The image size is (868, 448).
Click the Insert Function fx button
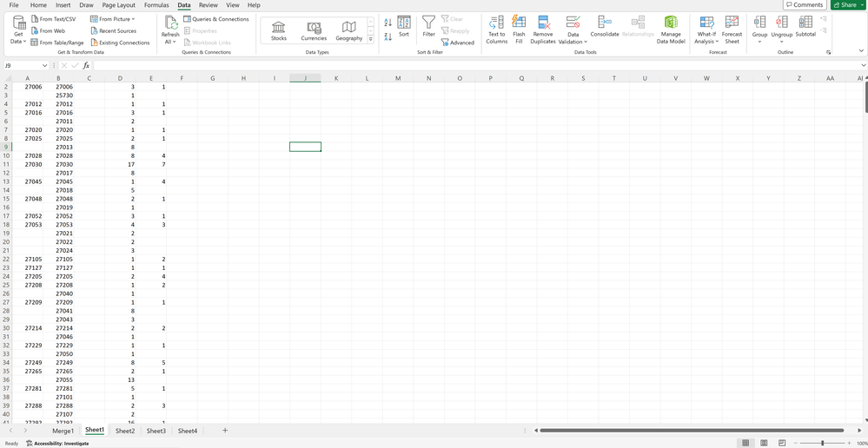[86, 65]
